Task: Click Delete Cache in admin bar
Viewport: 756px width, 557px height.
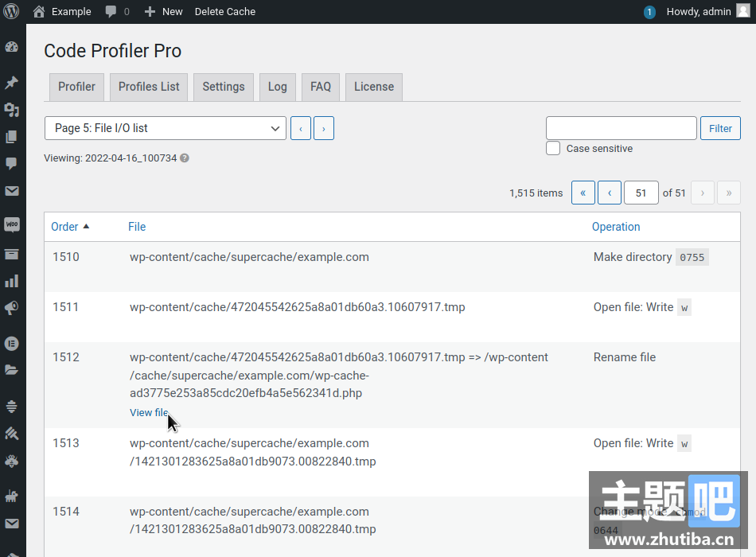Action: coord(225,12)
